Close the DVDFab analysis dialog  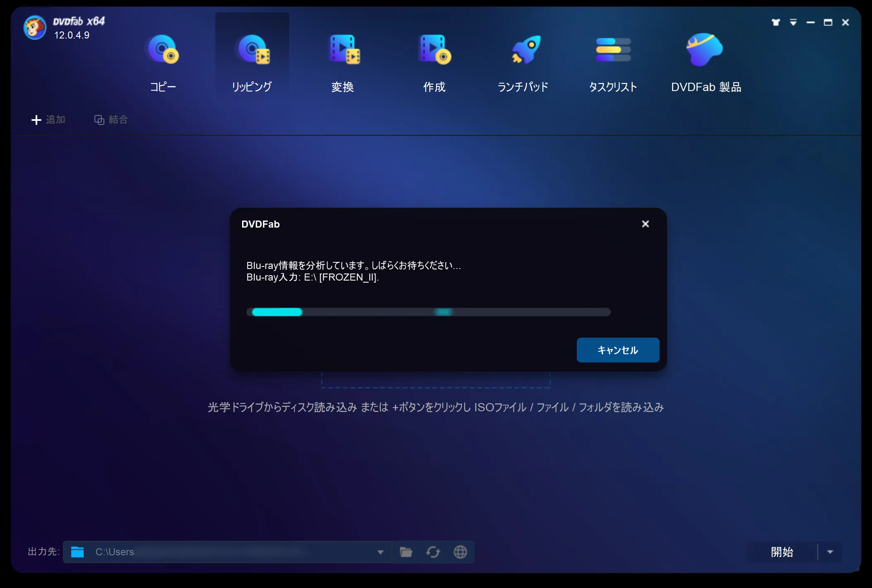point(645,224)
